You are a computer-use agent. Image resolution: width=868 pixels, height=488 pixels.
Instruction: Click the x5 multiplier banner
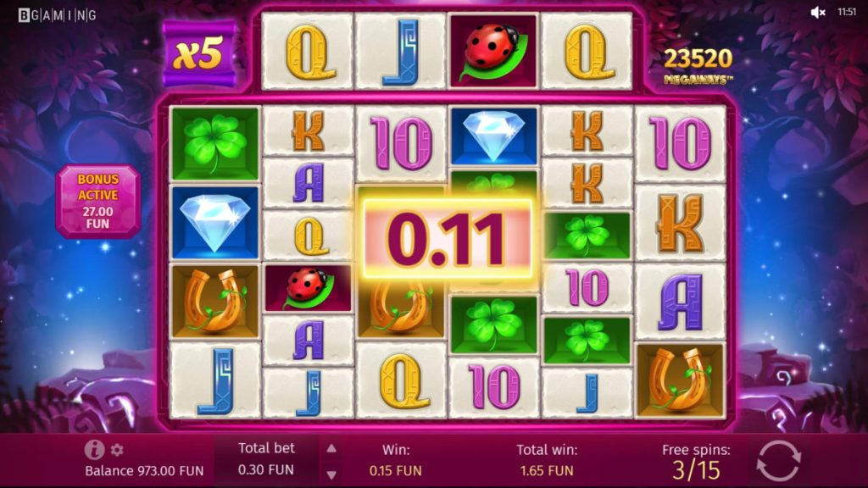pyautogui.click(x=199, y=53)
